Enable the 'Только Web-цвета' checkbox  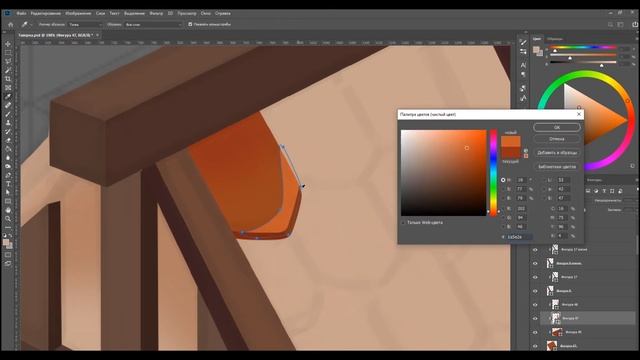tap(403, 223)
